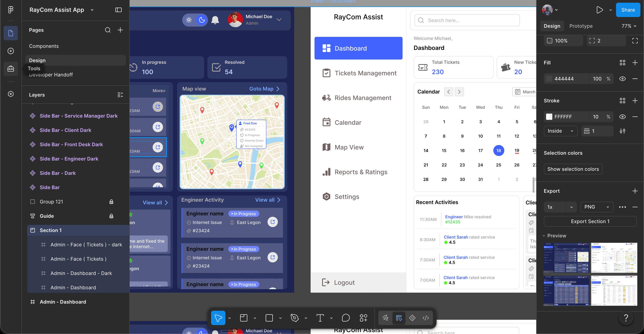
Task: Click the 444444 fill color swatch
Action: [x=549, y=79]
